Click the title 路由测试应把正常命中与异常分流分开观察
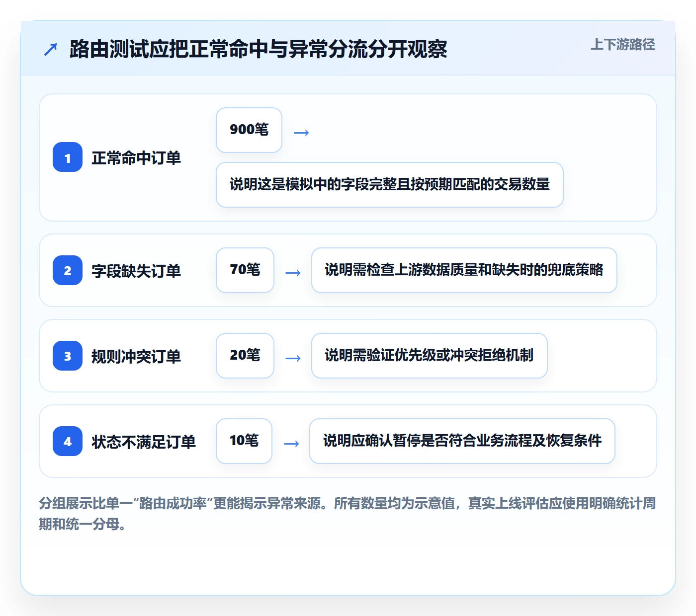Viewport: 696px width, 616px height. 258,49
